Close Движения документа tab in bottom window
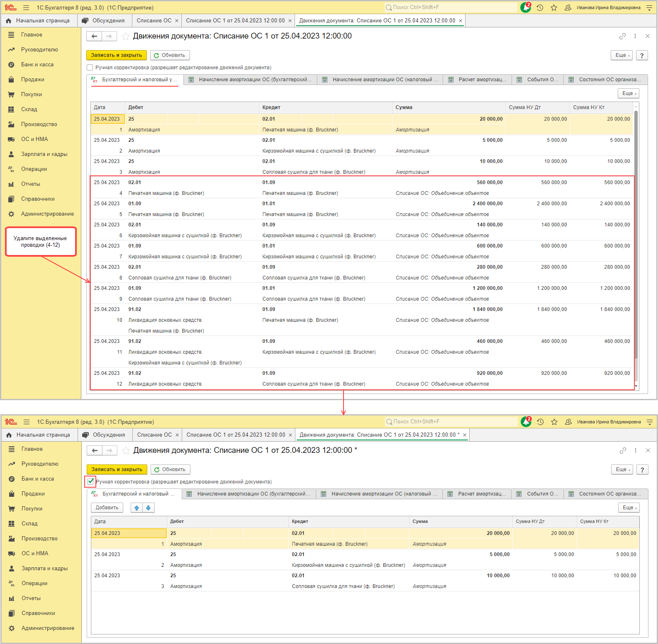This screenshot has height=644, width=658. pyautogui.click(x=465, y=435)
